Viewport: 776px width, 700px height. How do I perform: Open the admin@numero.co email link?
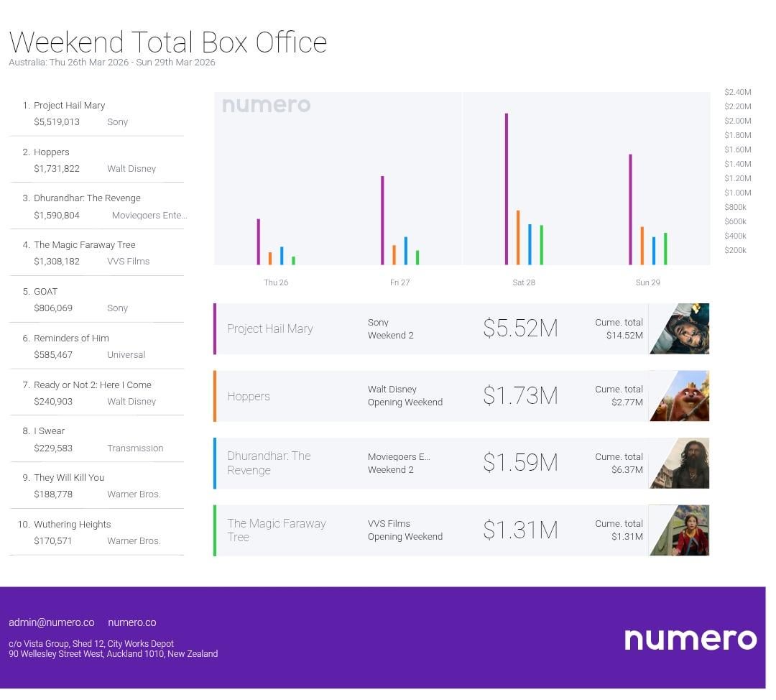52,622
